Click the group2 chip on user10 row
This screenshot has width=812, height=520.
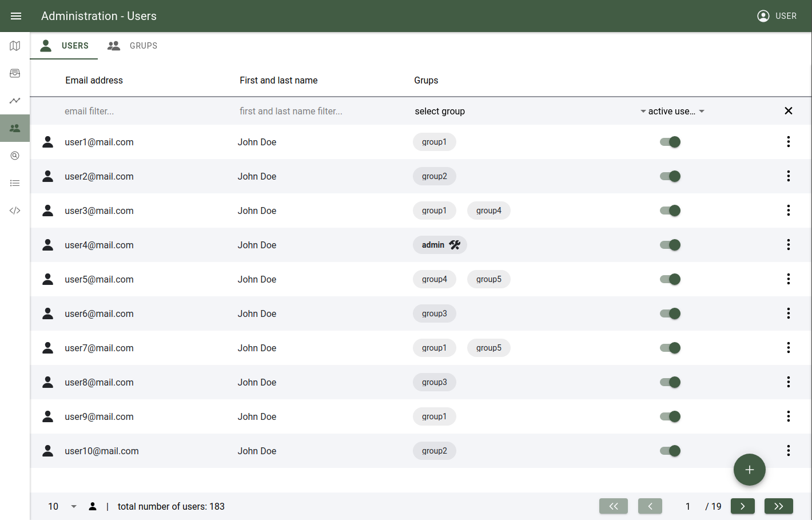pyautogui.click(x=435, y=451)
